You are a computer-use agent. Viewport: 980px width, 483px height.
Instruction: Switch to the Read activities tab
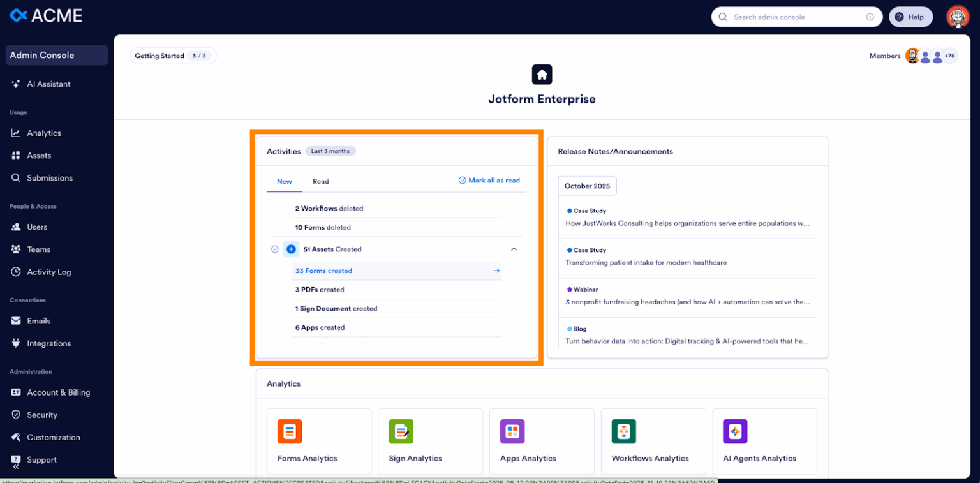320,181
